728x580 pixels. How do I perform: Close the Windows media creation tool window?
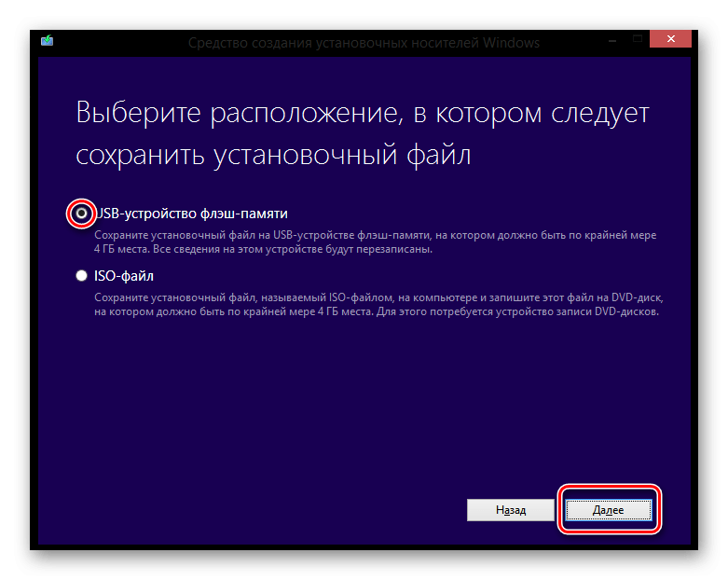click(669, 40)
